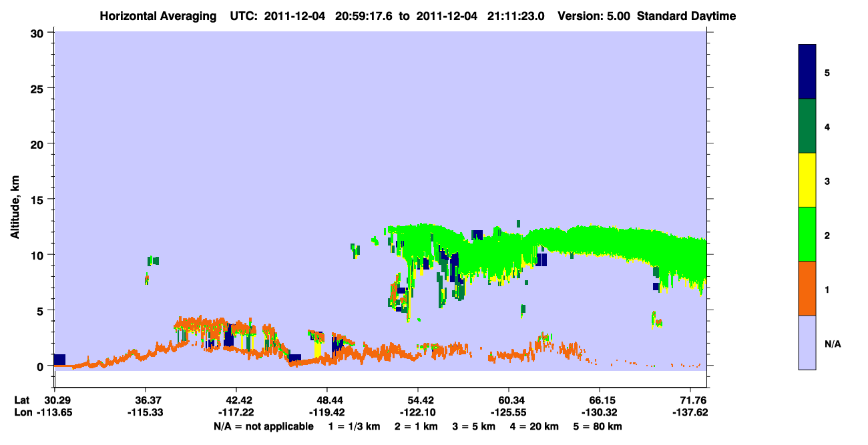Click the lavender N/A colorbar segment
868x445 pixels.
click(807, 342)
